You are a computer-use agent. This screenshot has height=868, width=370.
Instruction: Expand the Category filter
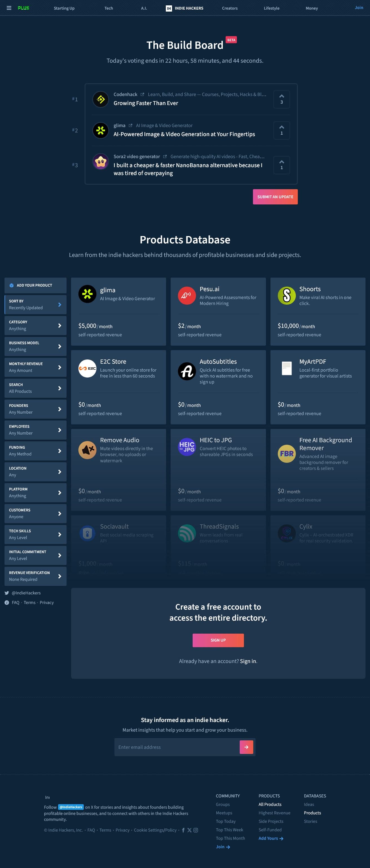coord(35,326)
